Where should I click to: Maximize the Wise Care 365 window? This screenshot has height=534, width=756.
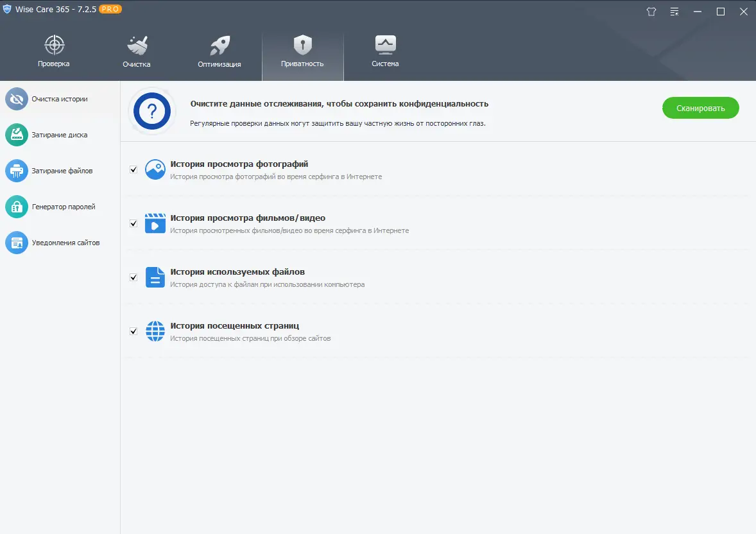point(721,12)
